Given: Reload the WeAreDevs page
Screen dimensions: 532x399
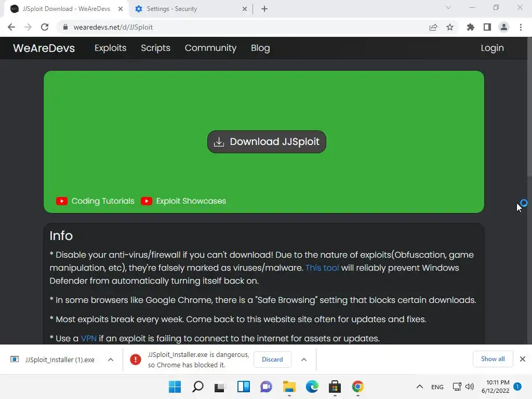Looking at the screenshot, I should pos(45,27).
